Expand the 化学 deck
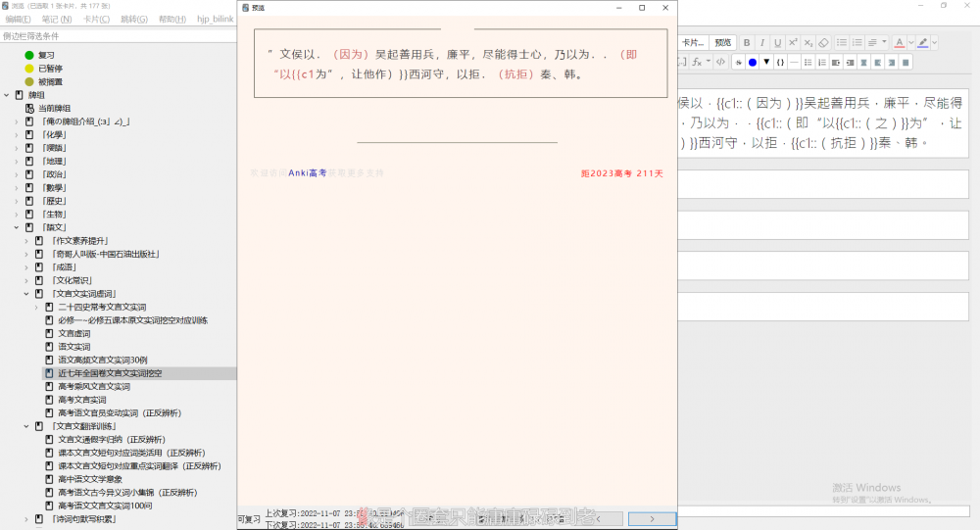980x530 pixels. coord(16,135)
